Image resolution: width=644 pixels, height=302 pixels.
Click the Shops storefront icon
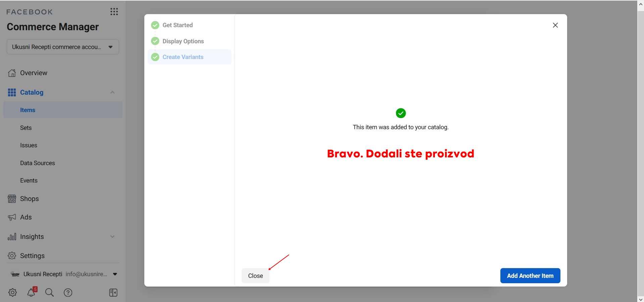[12, 199]
